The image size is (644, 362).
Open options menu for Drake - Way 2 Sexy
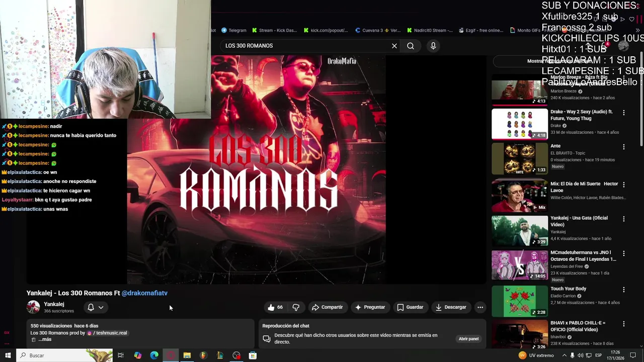(624, 113)
